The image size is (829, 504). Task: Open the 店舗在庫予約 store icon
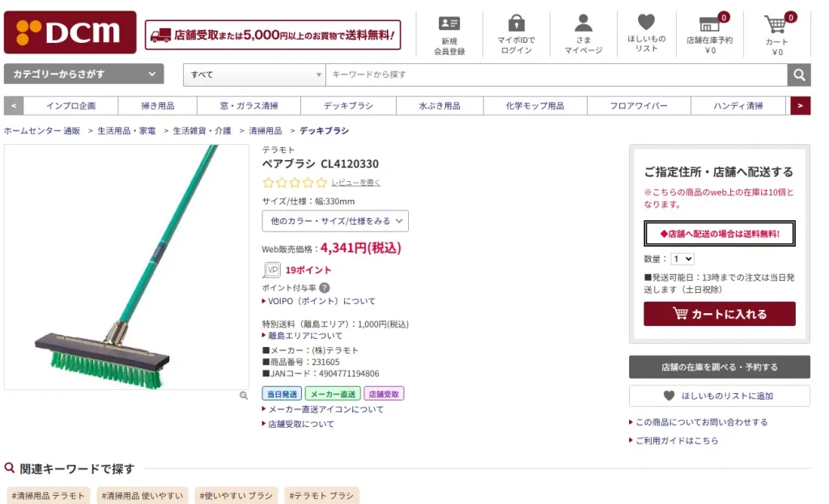pos(711,24)
